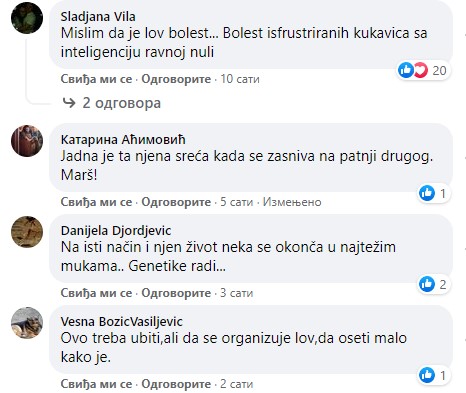The image size is (466, 393).
Task: Open Катарина Аћимовић's avatar
Action: 27,141
